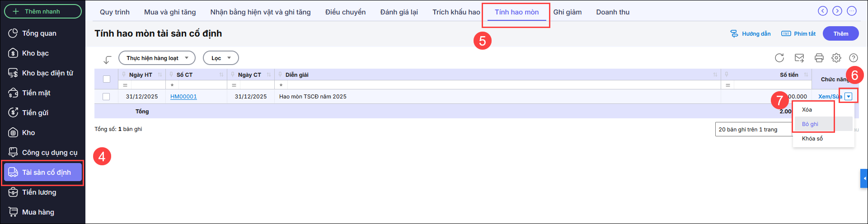
Task: Open table settings gear icon
Action: point(836,58)
